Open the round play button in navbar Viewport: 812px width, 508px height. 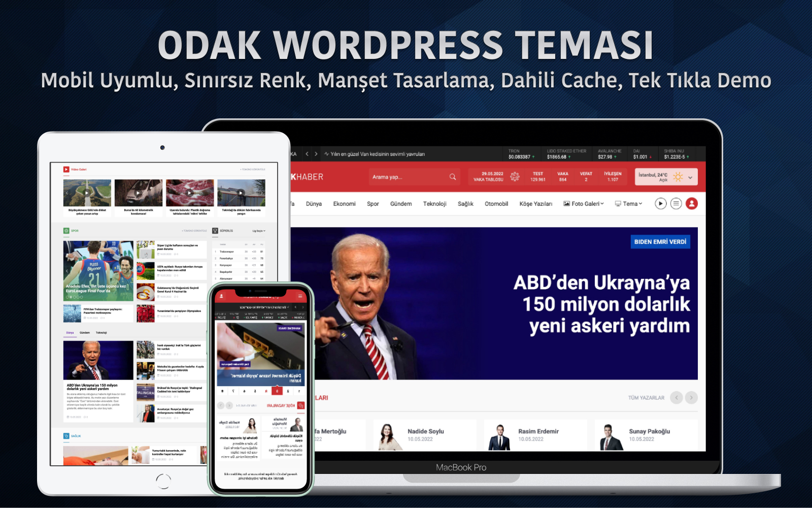click(x=660, y=204)
